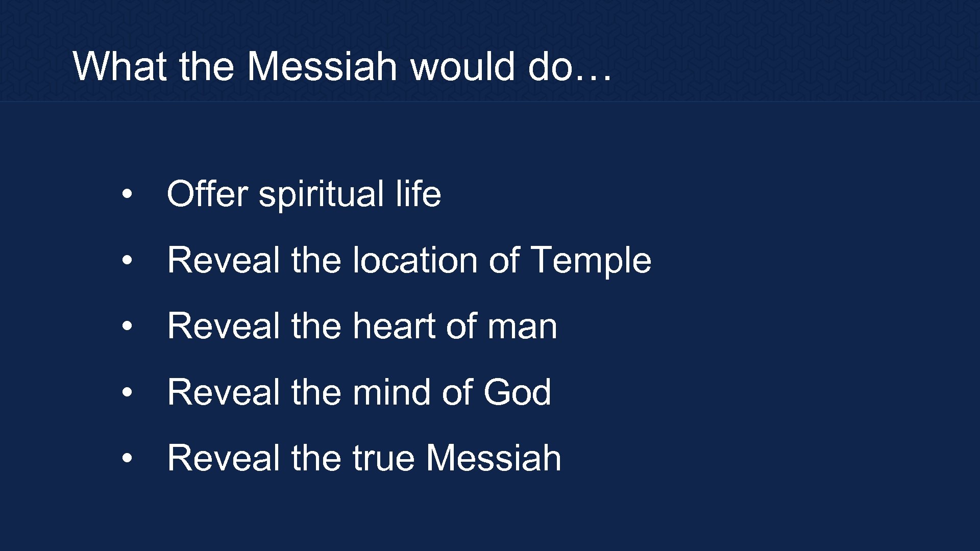Click the word "Temple" in the second bullet
This screenshot has height=551, width=980.
(591, 261)
